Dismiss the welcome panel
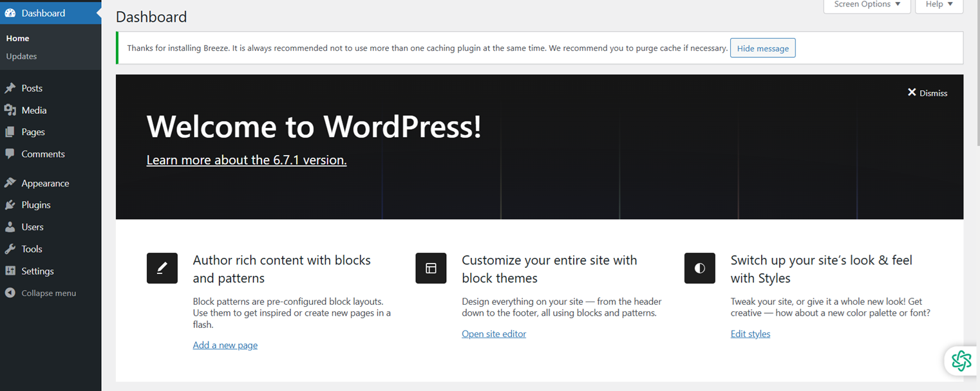 927,93
